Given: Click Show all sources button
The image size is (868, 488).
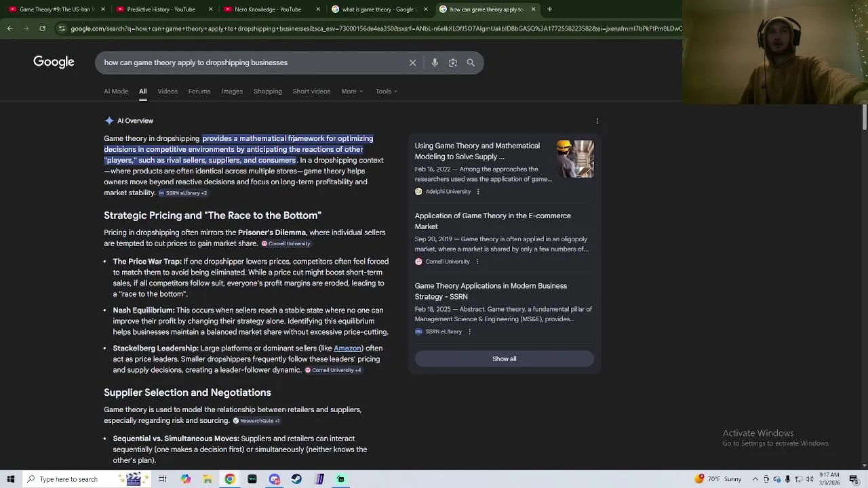Looking at the screenshot, I should pyautogui.click(x=504, y=359).
